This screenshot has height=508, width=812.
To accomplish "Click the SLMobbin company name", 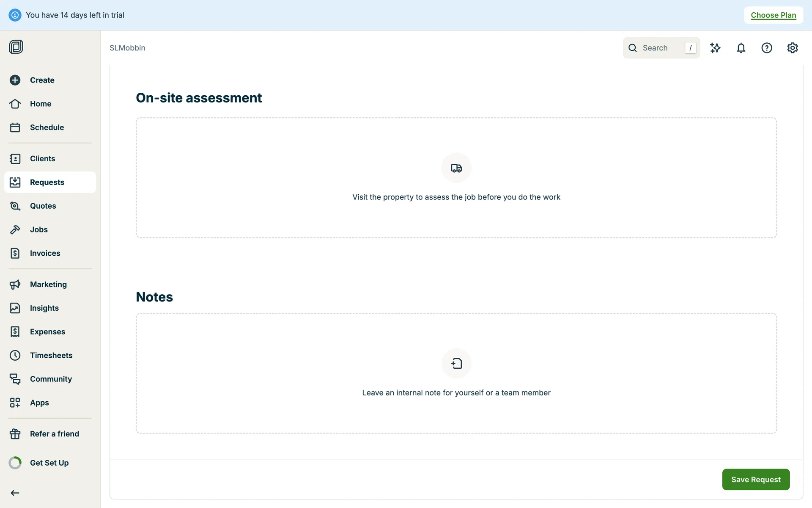I will [127, 48].
